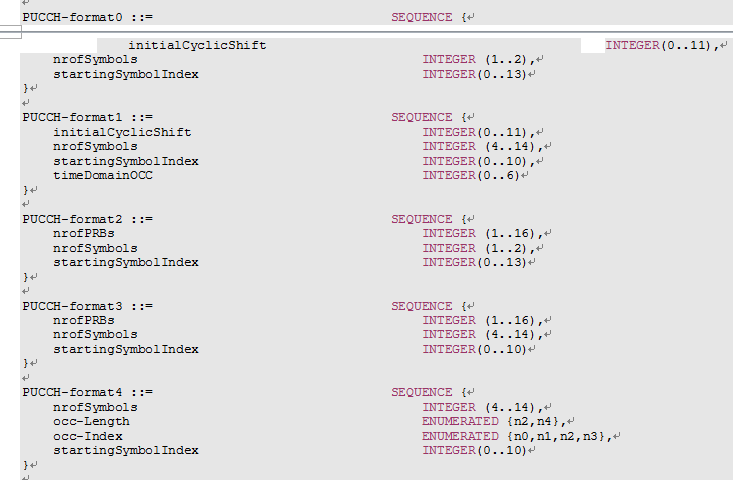The image size is (733, 480).
Task: Click INTEGER(0..11) type in PUCCH-format0
Action: click(x=660, y=46)
